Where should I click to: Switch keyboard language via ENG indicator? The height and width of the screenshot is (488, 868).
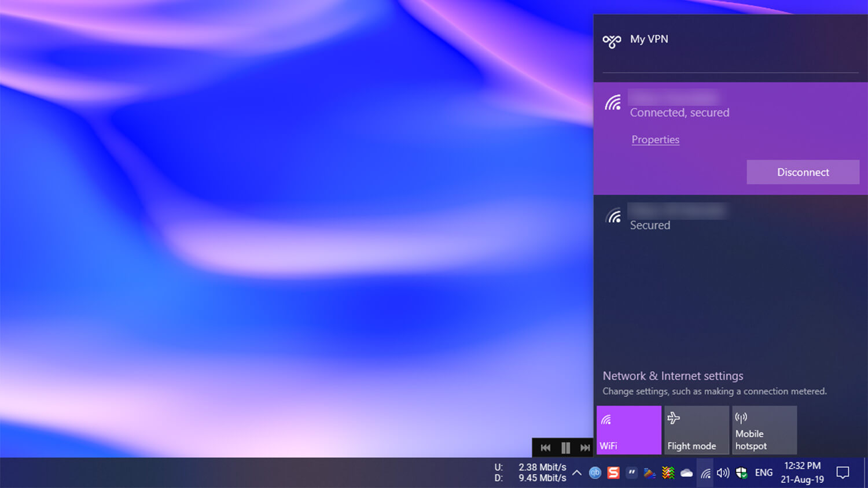pyautogui.click(x=763, y=472)
